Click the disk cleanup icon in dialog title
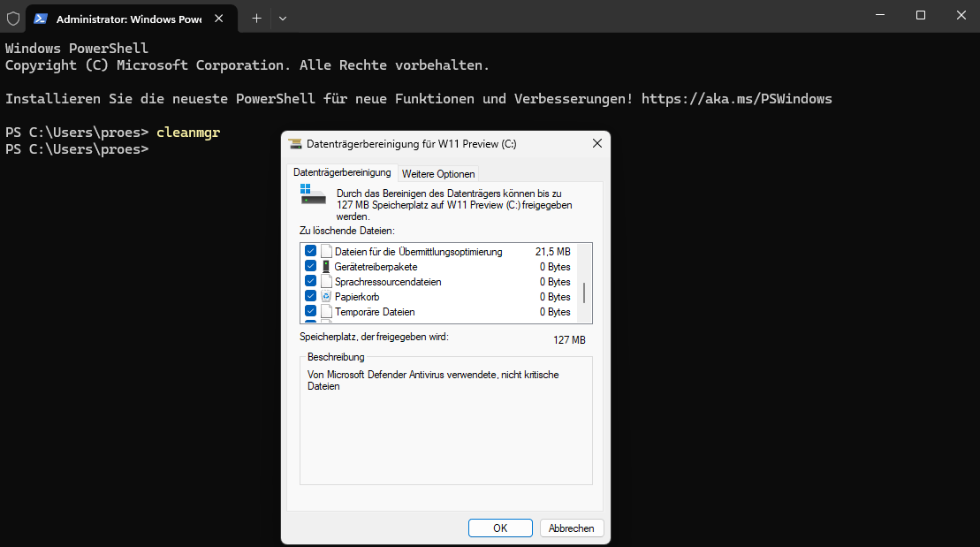This screenshot has width=980, height=547. coord(295,144)
